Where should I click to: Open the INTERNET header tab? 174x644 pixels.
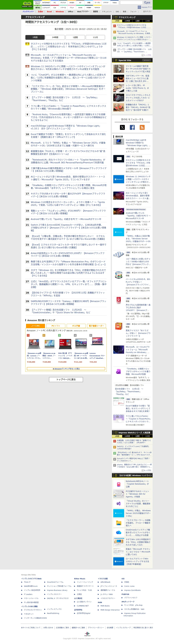pos(46,3)
